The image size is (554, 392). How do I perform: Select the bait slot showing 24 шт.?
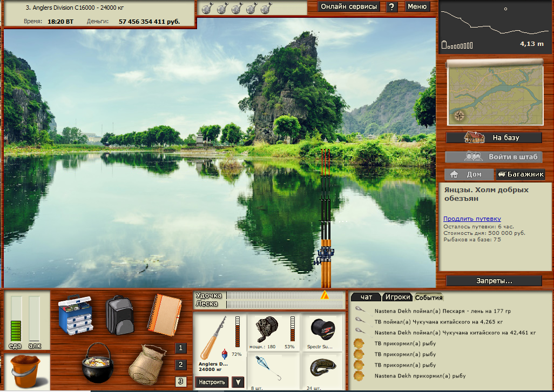click(322, 368)
